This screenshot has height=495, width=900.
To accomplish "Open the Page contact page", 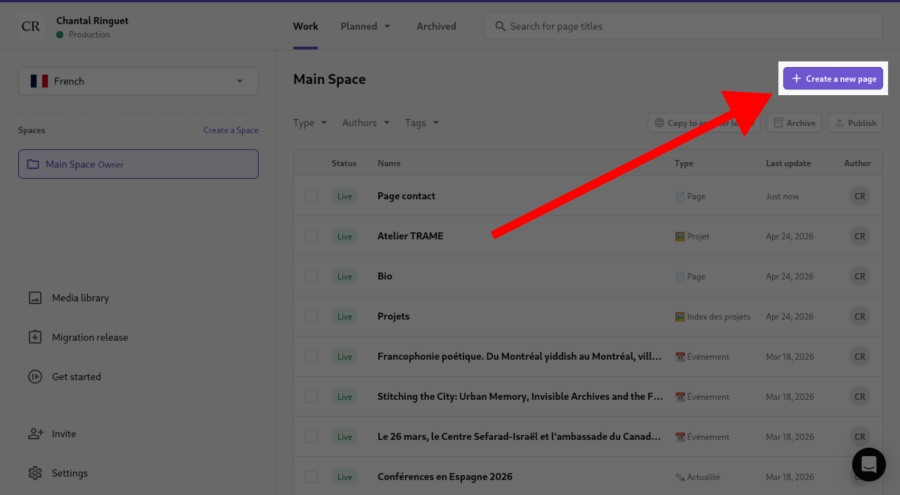I will (x=406, y=196).
